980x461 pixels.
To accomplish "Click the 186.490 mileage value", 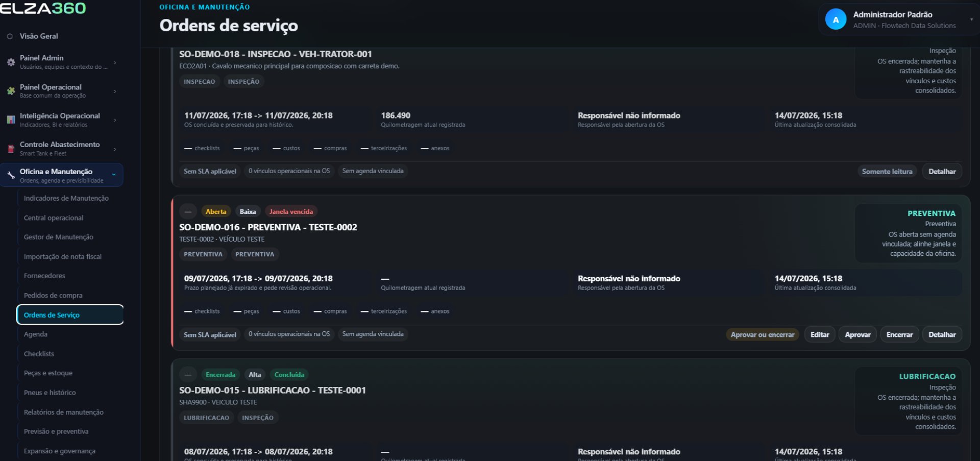I will (396, 116).
